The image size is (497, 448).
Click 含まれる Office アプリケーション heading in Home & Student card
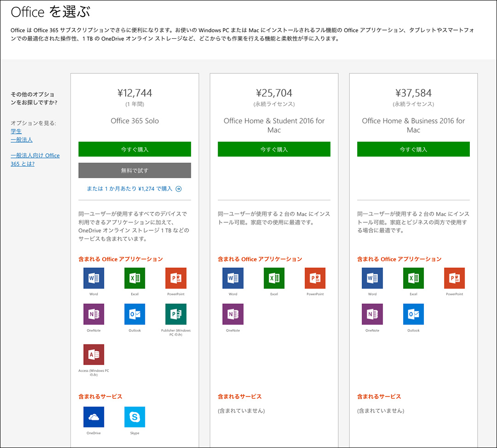pyautogui.click(x=260, y=259)
